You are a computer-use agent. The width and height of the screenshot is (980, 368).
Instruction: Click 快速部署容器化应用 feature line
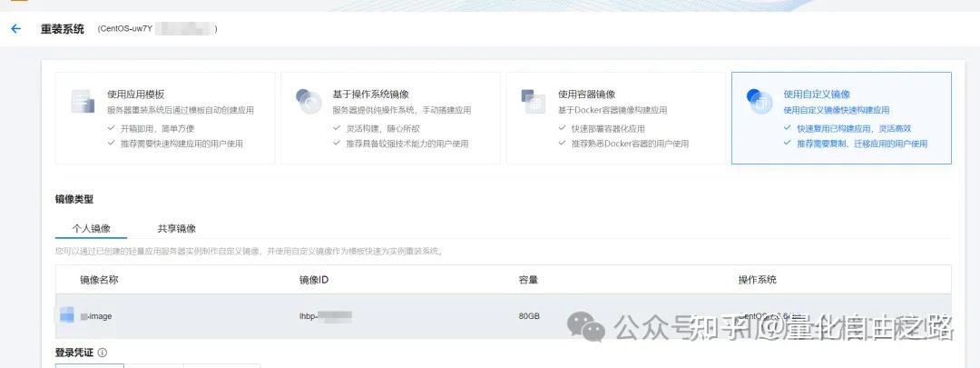608,129
